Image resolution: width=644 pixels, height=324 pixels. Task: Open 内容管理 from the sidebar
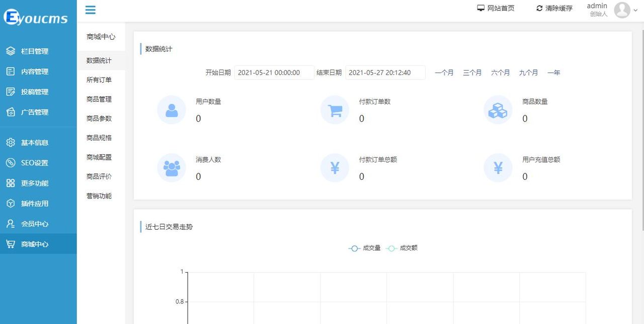point(11,71)
